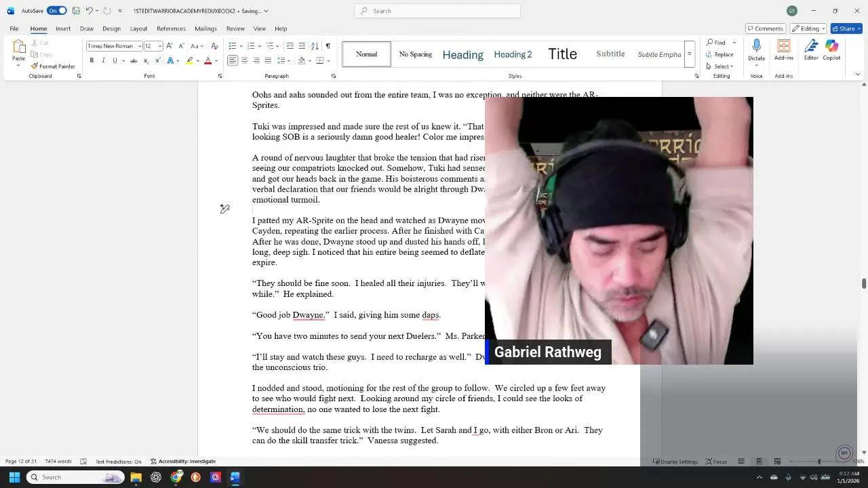The height and width of the screenshot is (488, 868).
Task: Click the Undo icon in title bar
Action: (88, 11)
